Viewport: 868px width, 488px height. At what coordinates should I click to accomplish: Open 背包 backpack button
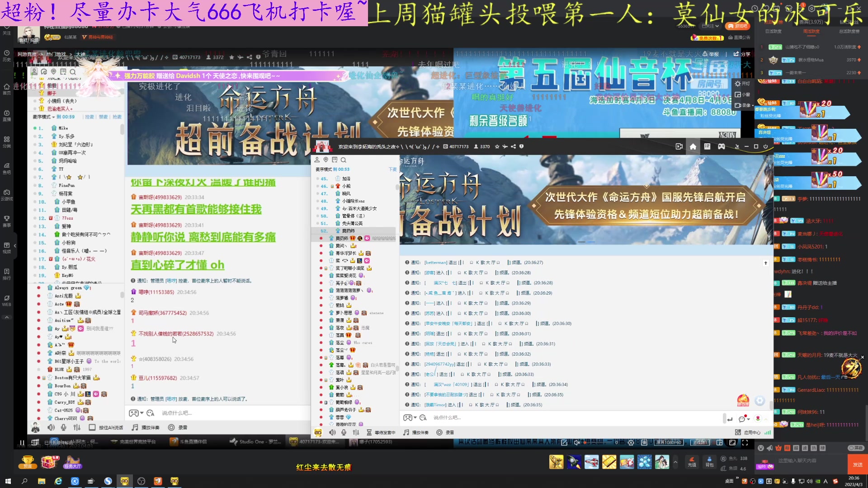(709, 461)
